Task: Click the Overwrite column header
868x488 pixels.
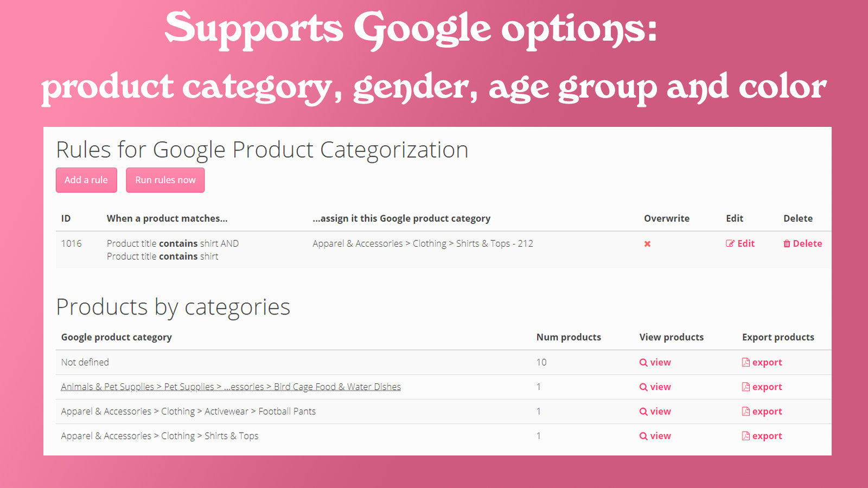Action: (x=667, y=218)
